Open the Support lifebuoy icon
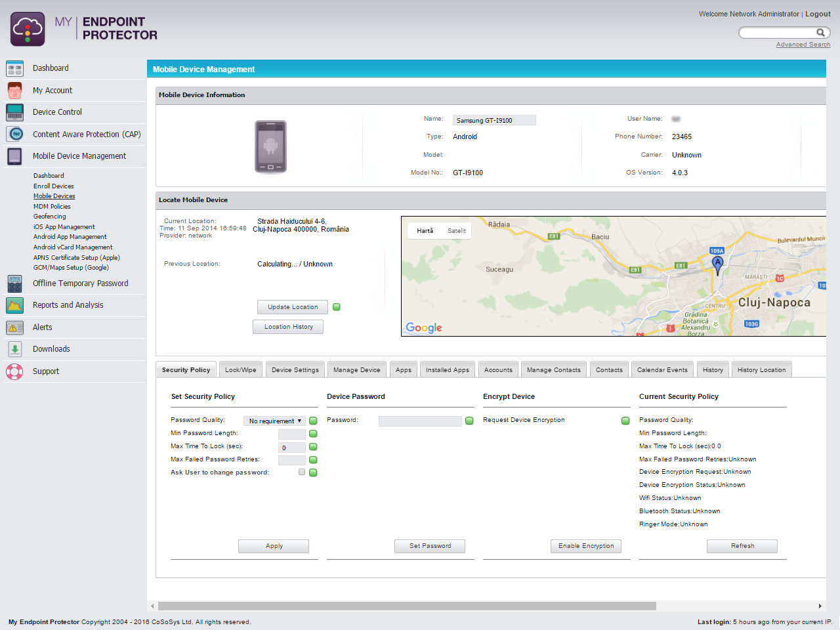Screen dimensions: 840x630 coord(14,371)
